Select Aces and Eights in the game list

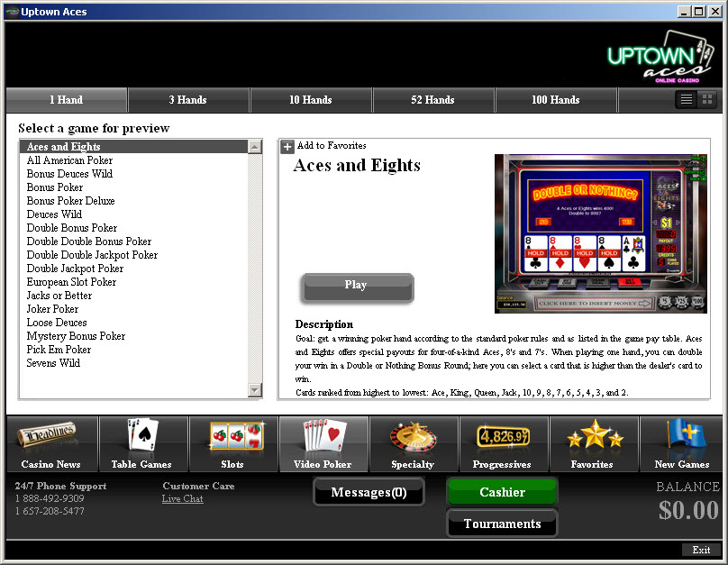point(133,147)
